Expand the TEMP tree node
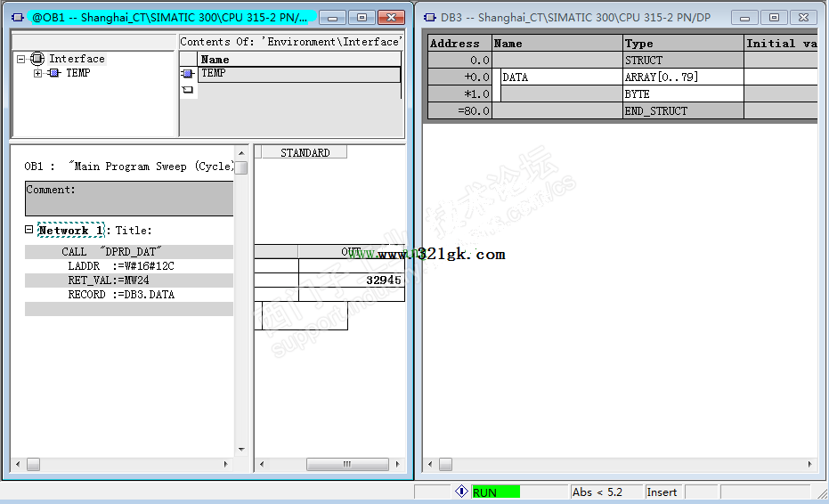 (x=37, y=73)
